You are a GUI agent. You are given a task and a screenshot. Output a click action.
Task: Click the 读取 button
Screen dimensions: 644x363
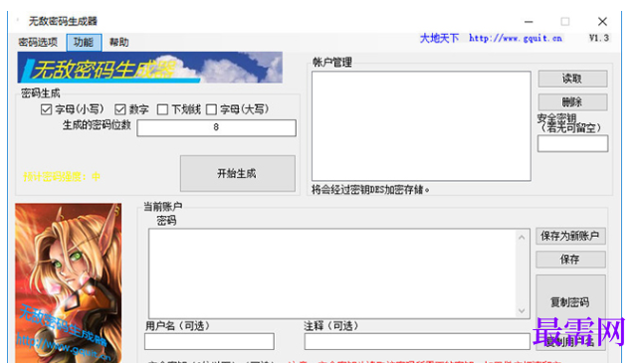click(572, 79)
